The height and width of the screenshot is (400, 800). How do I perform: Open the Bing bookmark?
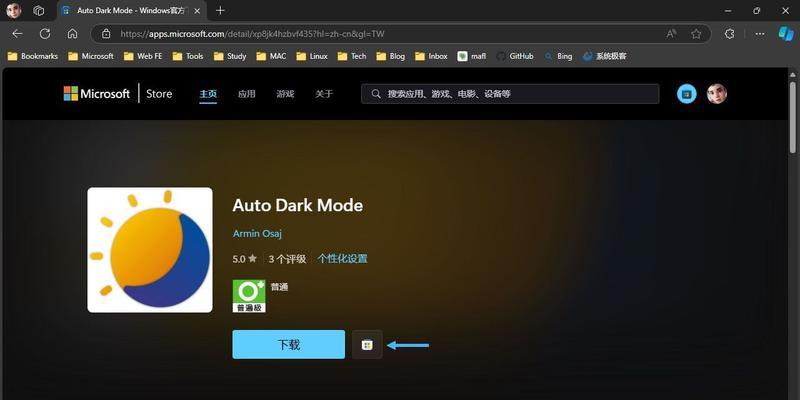[x=558, y=56]
